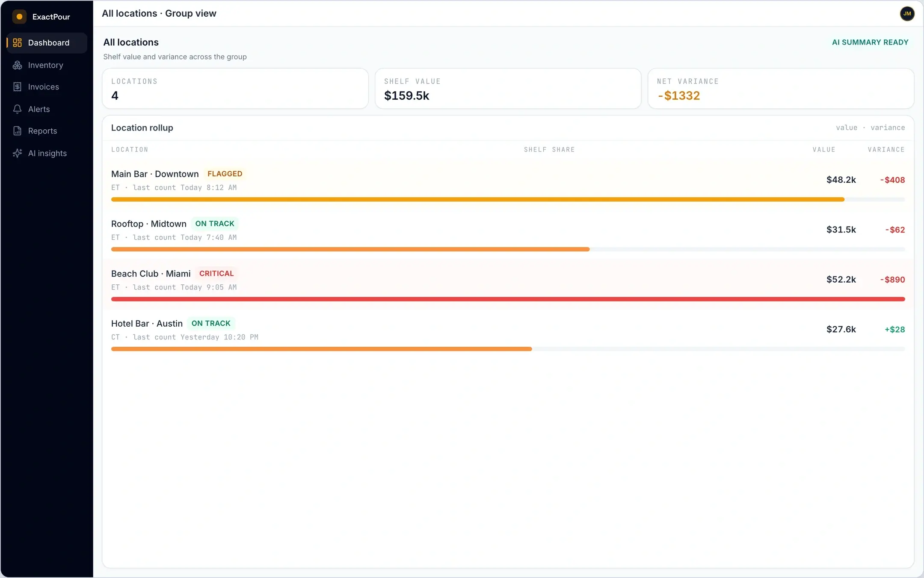Select Rooftop · Midtown location

click(x=508, y=234)
